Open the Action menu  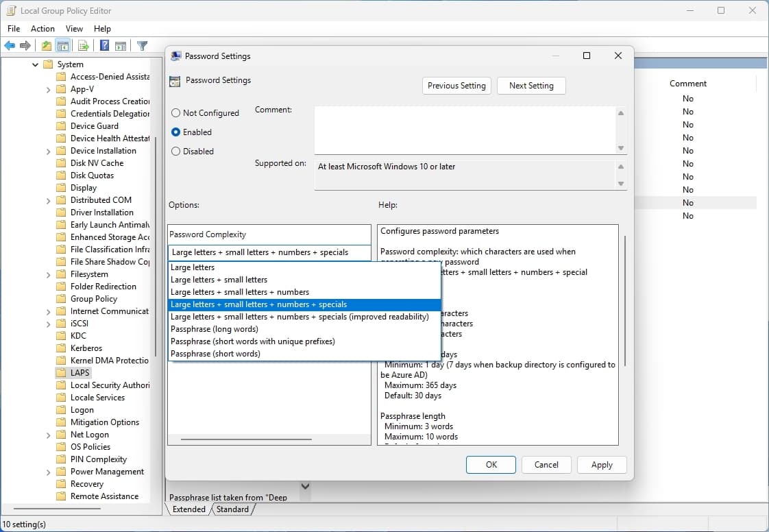coord(42,29)
